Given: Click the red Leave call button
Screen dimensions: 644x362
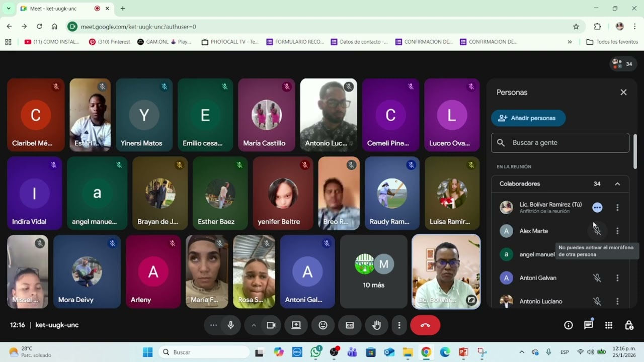Looking at the screenshot, I should pyautogui.click(x=425, y=325).
